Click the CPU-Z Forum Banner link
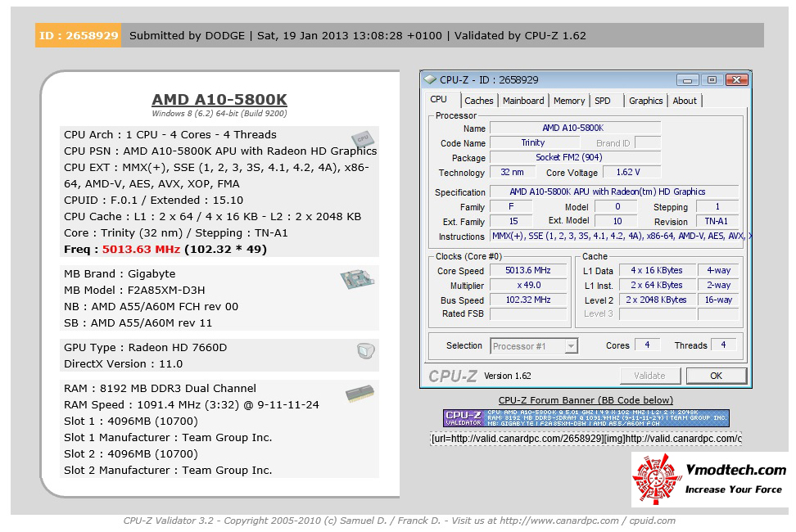796x532 pixels. (586, 400)
